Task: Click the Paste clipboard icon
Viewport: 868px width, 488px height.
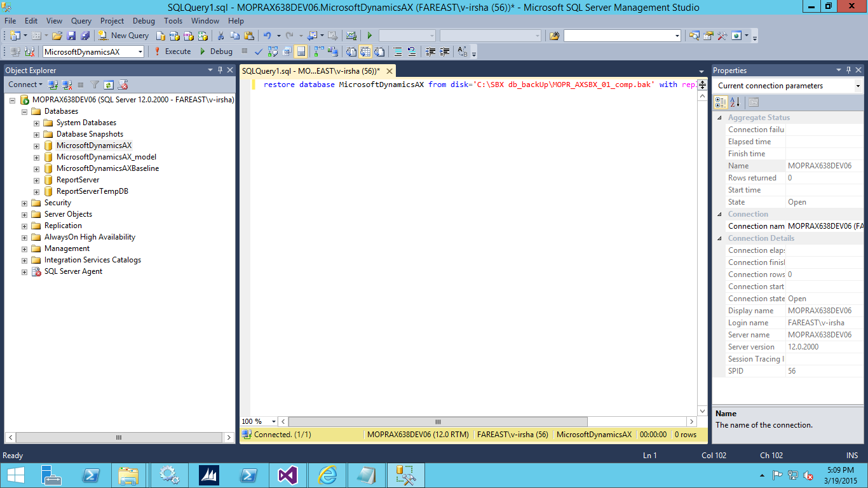Action: (x=248, y=36)
